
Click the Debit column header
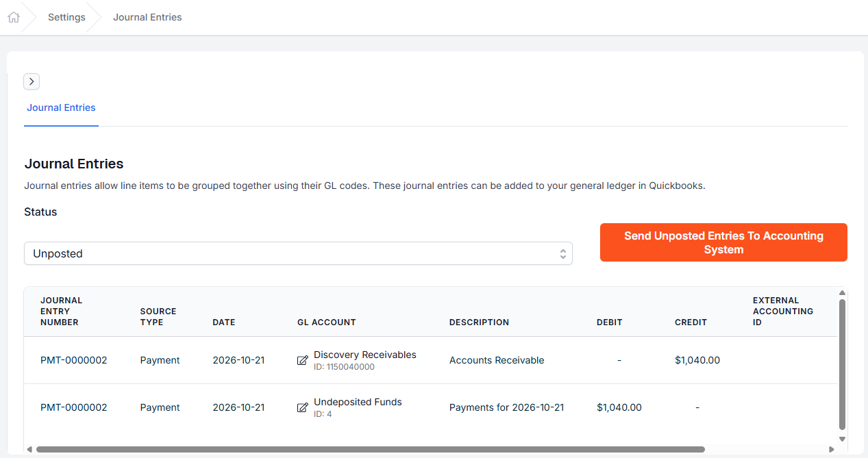click(610, 322)
